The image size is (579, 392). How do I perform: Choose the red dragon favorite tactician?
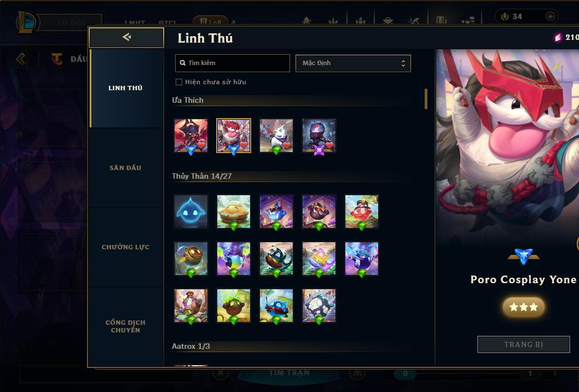[x=191, y=136]
